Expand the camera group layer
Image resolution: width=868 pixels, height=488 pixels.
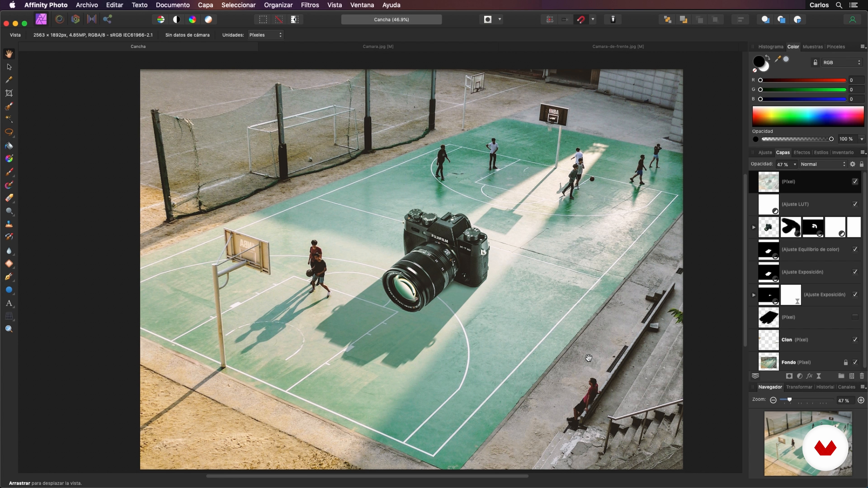754,227
